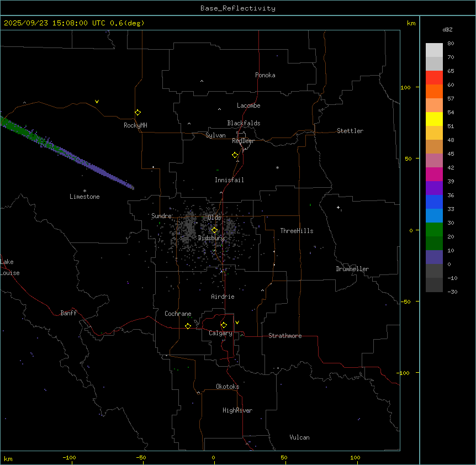Viewport: 476px width, 465px height.
Task: Click the green radar echo band
Action: point(17,128)
